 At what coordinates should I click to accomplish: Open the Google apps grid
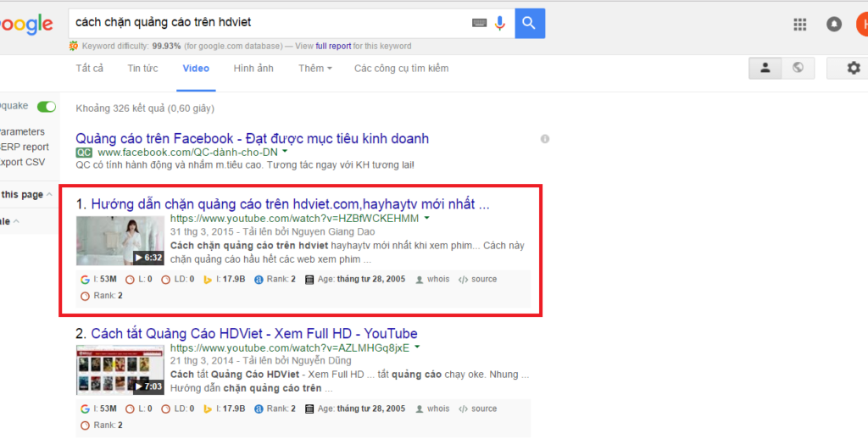tap(800, 24)
